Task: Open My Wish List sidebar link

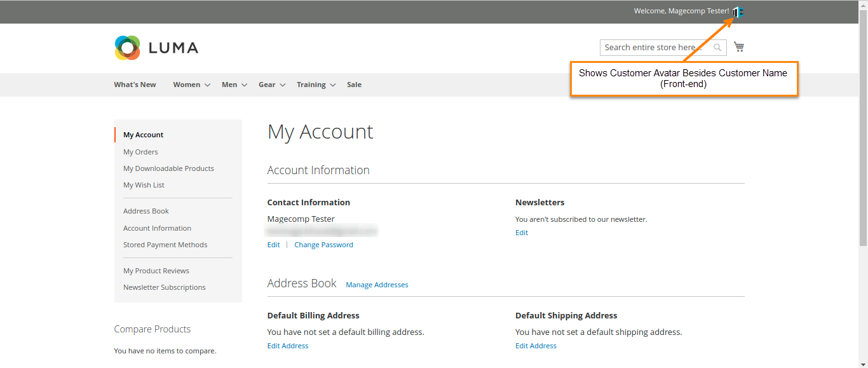Action: 144,185
